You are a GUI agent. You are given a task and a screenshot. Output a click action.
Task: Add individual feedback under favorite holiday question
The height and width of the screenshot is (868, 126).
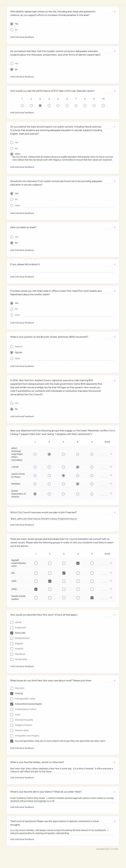[x=22, y=778]
